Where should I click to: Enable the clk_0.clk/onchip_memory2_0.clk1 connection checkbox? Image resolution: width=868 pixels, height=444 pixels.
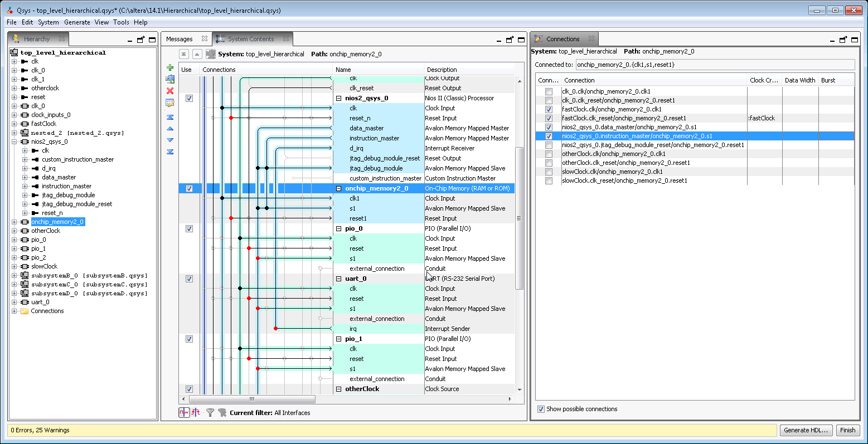(549, 91)
